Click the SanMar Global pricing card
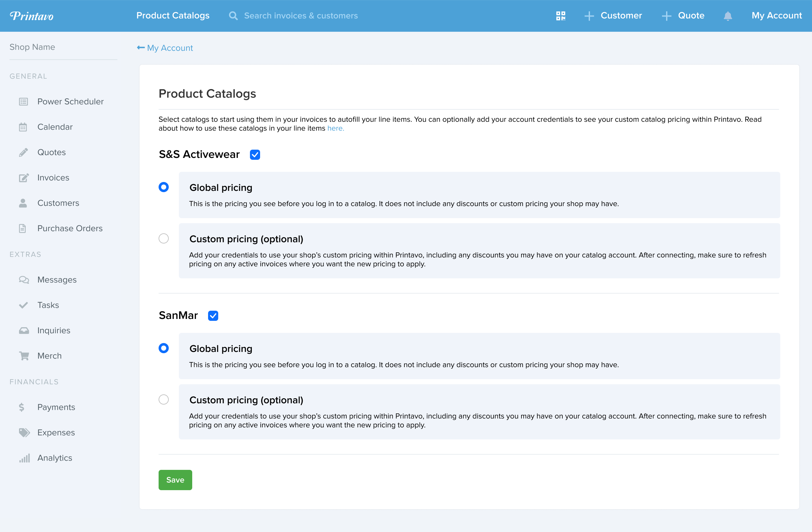The width and height of the screenshot is (812, 532). 479,356
